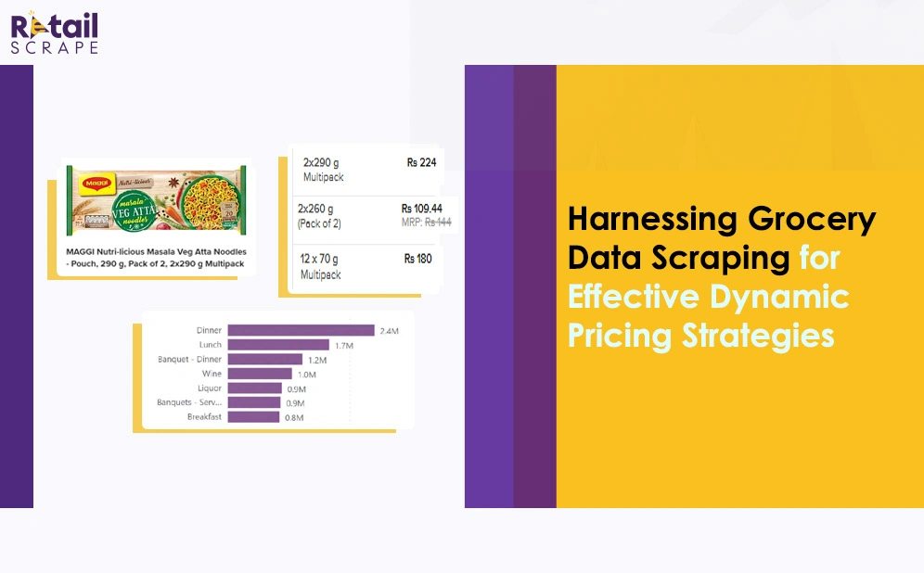Screen dimensions: 924x573
Task: Select the Breakfast bar in the chart
Action: pos(252,417)
